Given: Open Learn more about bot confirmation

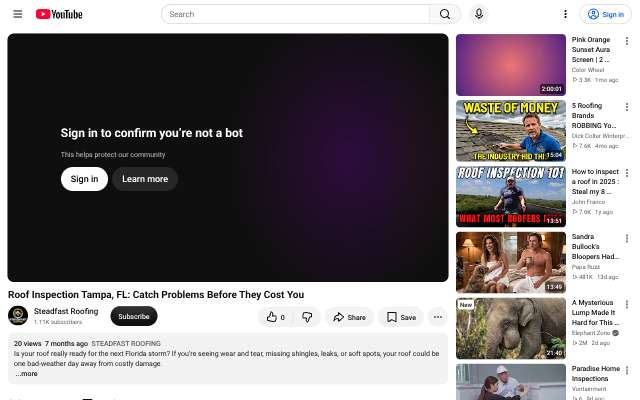Looking at the screenshot, I should pos(145,179).
